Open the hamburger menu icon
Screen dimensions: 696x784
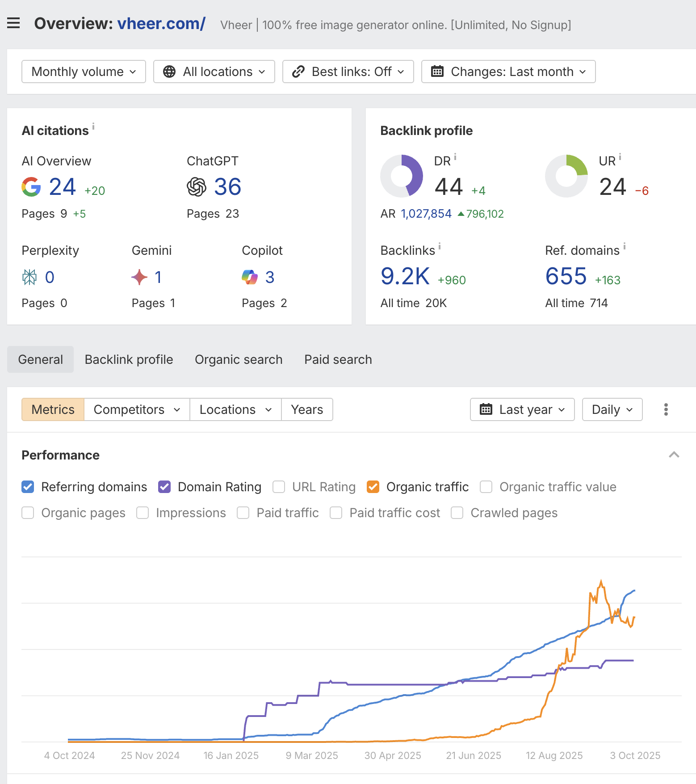[x=13, y=23]
